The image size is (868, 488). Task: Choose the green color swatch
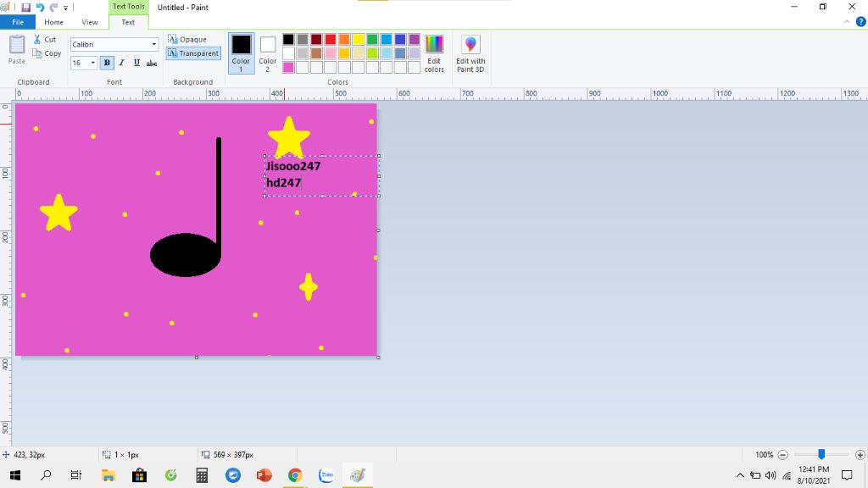372,39
